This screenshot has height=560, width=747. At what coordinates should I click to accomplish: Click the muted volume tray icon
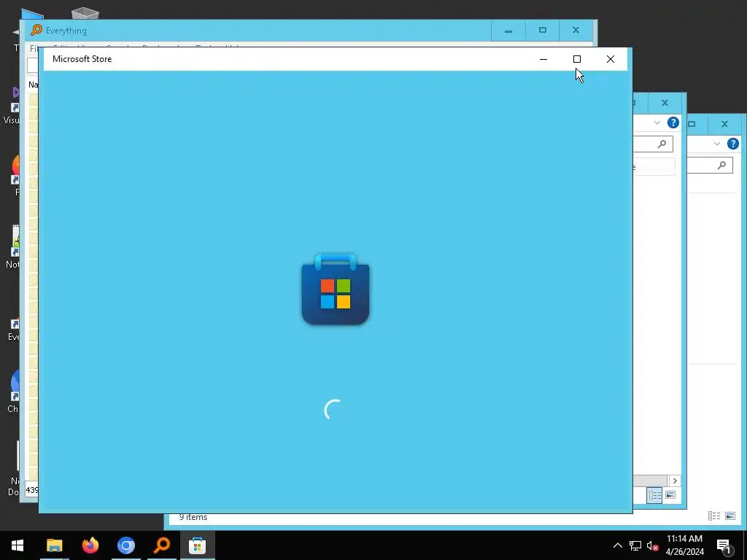click(653, 545)
